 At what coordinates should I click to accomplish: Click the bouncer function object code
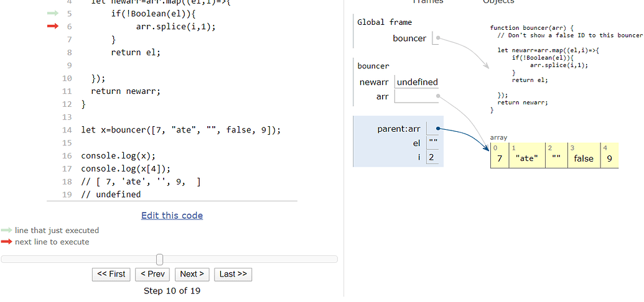click(x=566, y=69)
